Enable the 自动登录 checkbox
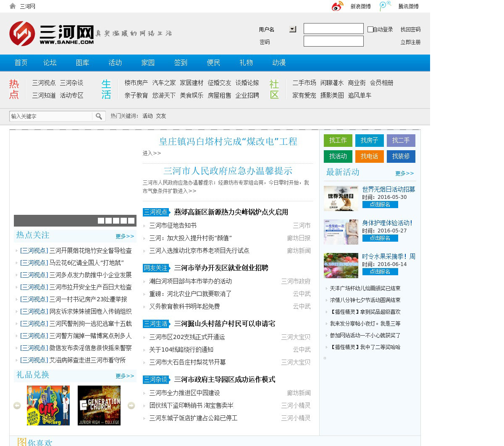This screenshot has height=446, width=504. pos(370,29)
